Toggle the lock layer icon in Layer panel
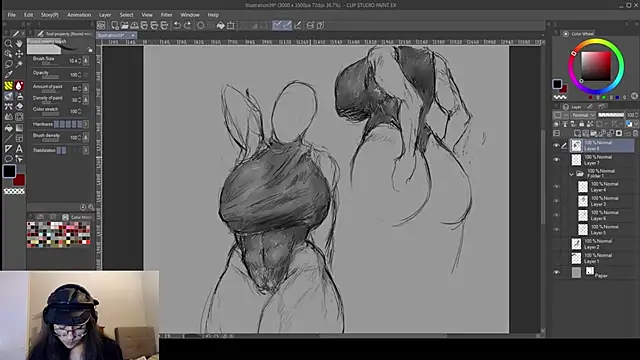Image resolution: width=640 pixels, height=360 pixels. [x=582, y=124]
